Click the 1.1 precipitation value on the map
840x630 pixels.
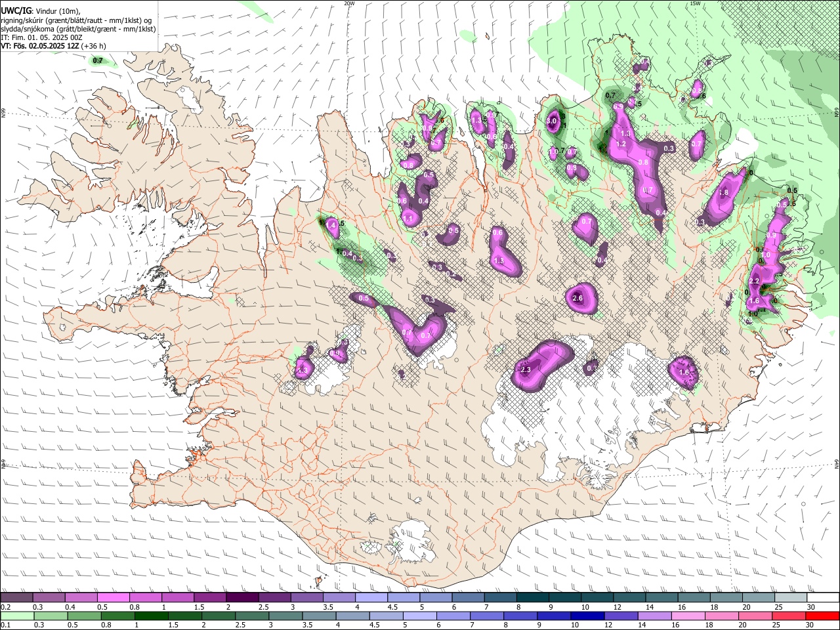pyautogui.click(x=408, y=219)
